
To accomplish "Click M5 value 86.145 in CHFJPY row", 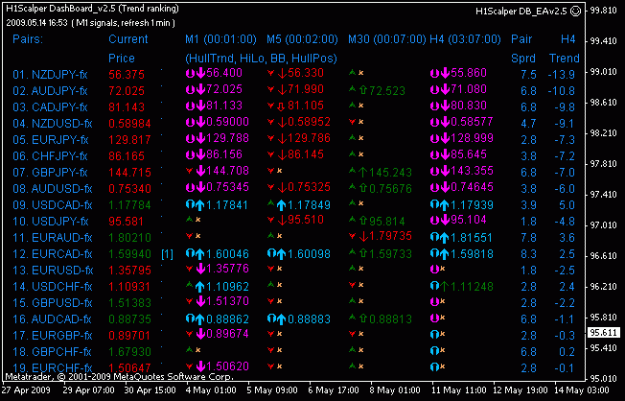I will [305, 155].
